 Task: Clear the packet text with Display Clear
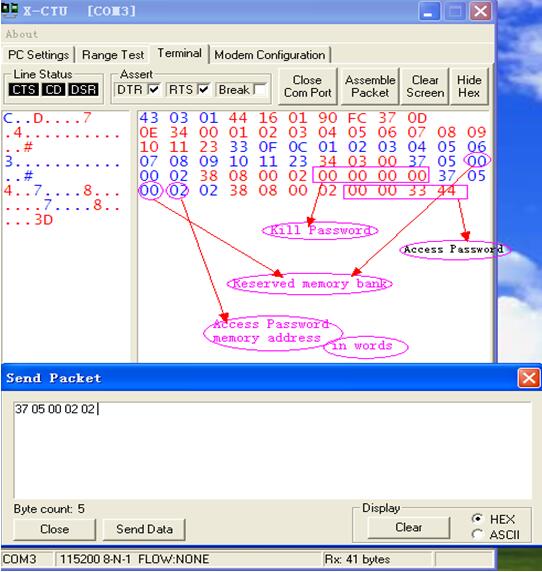pos(409,527)
